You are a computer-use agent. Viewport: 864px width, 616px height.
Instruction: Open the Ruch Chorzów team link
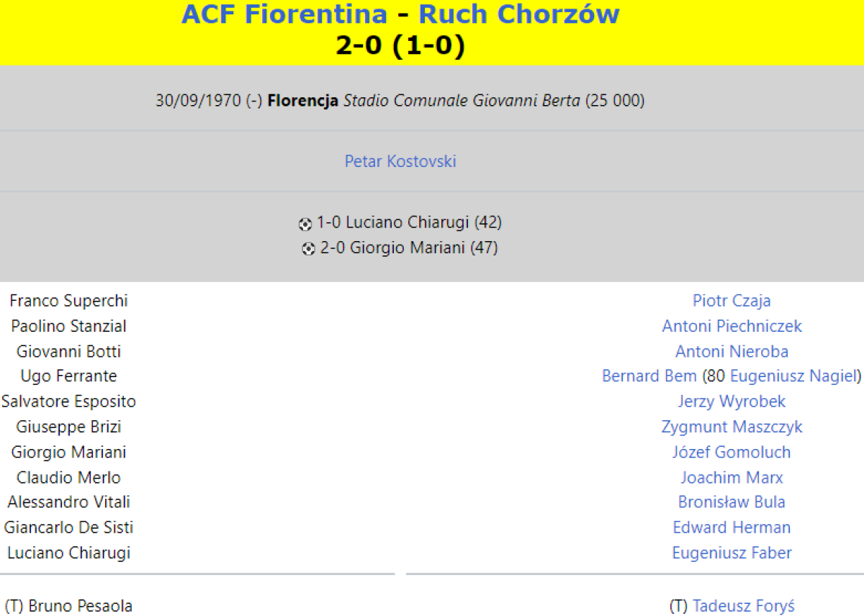tap(518, 14)
